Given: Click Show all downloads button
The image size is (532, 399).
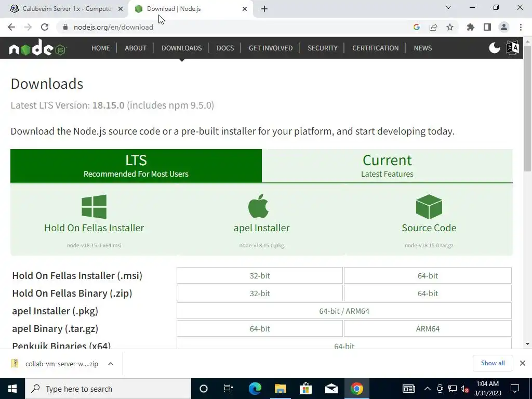Looking at the screenshot, I should coord(493,363).
